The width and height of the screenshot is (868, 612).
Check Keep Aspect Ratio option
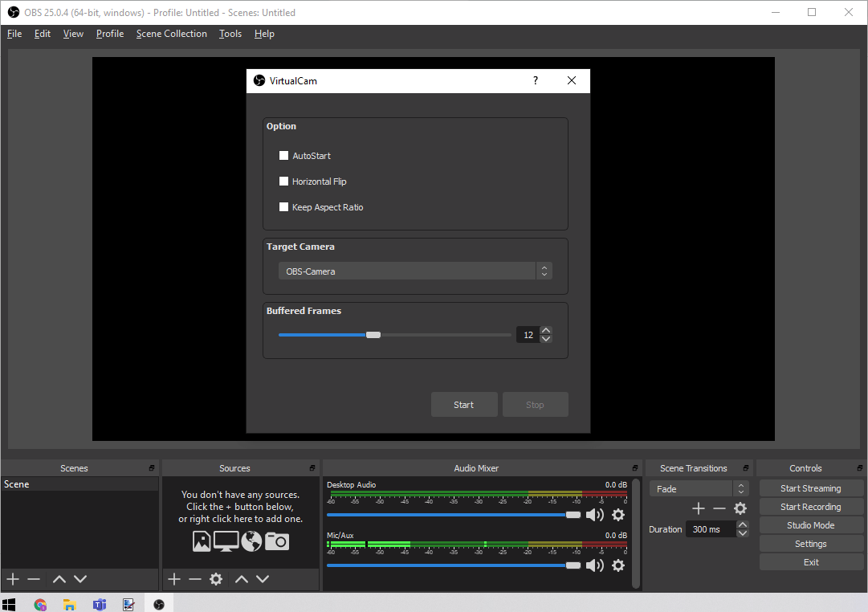pyautogui.click(x=283, y=207)
